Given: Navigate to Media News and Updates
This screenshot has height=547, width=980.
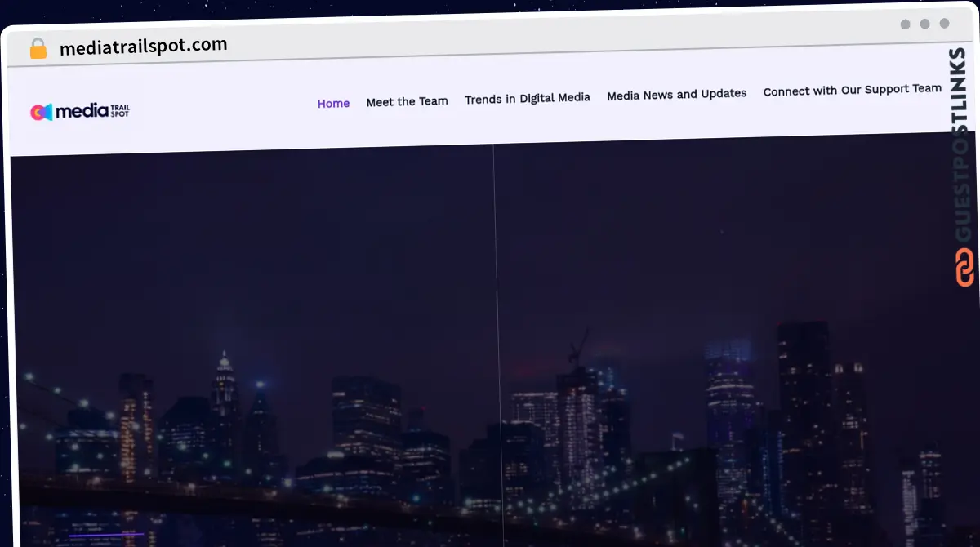Looking at the screenshot, I should coord(676,95).
